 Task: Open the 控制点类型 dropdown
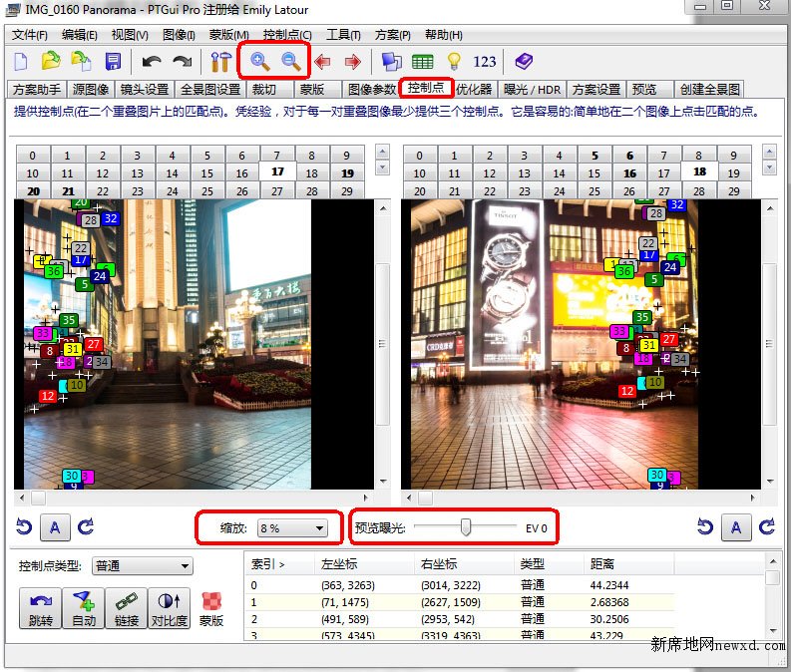(142, 566)
